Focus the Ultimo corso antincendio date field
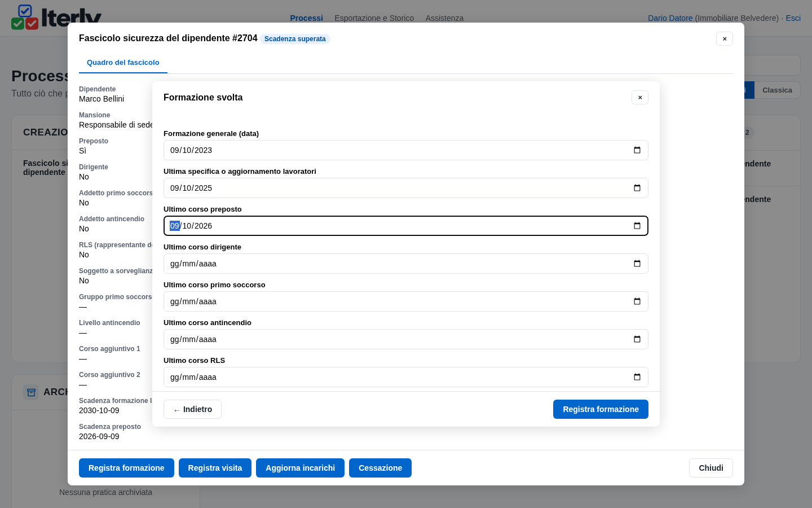 point(406,339)
